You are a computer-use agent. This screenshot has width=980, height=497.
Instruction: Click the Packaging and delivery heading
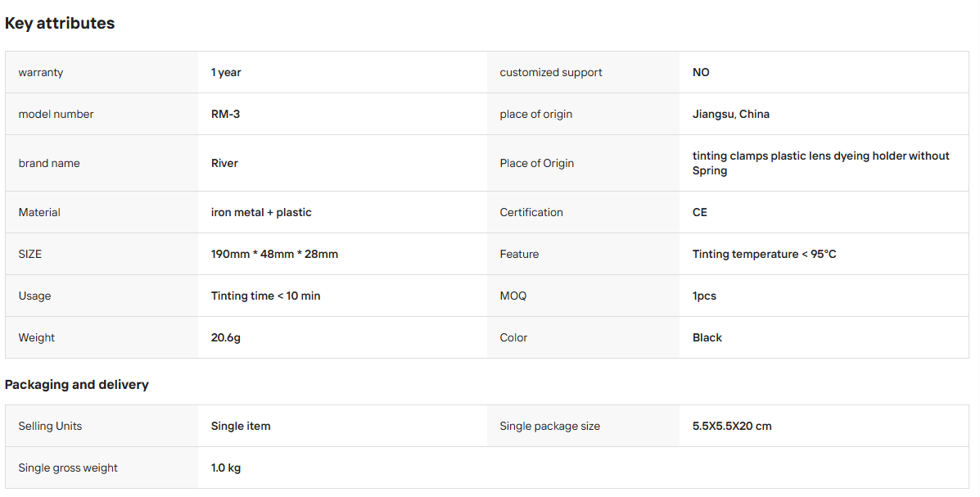point(76,385)
